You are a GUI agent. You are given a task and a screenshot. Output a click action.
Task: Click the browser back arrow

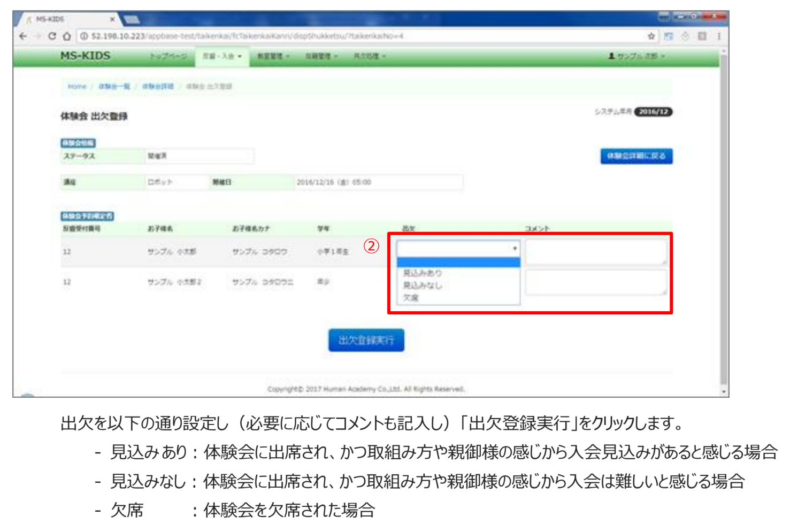[x=22, y=36]
